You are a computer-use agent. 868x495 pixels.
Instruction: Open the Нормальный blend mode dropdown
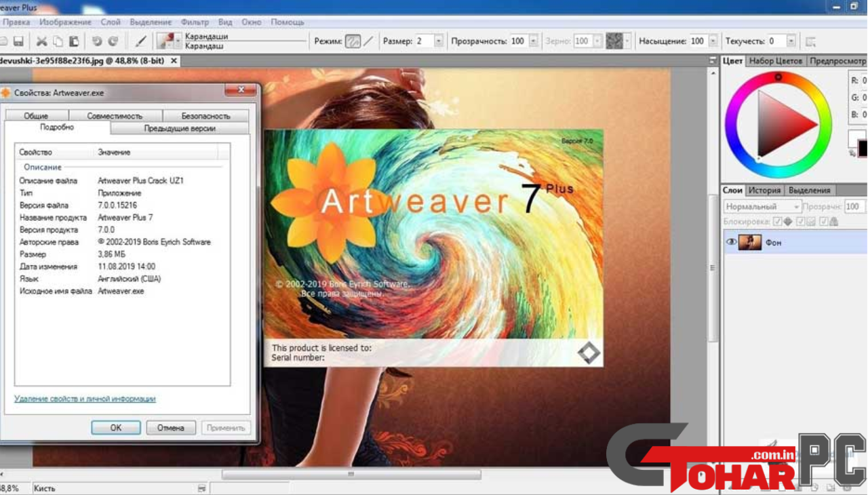[x=762, y=206]
